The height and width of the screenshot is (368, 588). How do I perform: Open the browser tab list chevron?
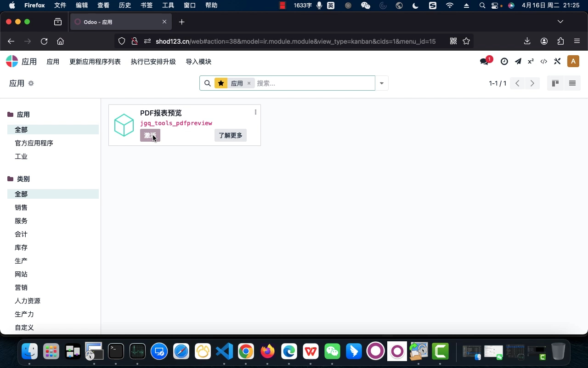pos(560,22)
